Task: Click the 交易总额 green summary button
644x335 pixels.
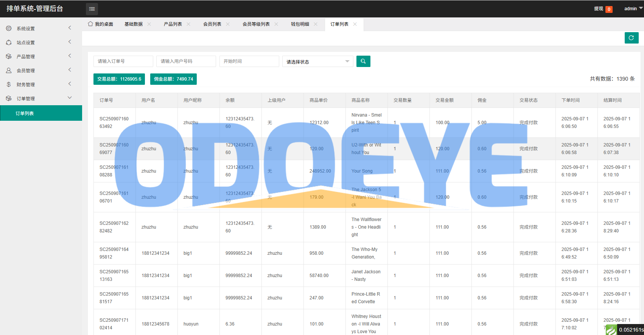Action: point(119,79)
